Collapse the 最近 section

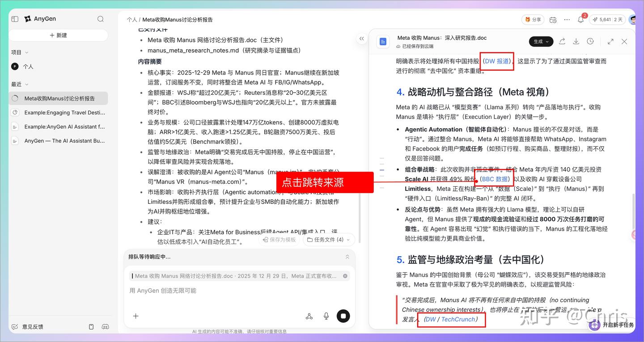pos(27,84)
